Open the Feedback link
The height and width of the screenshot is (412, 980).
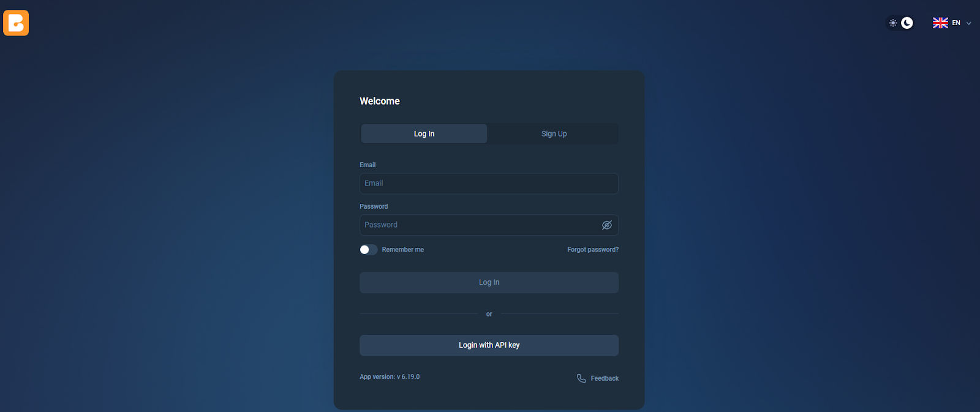(605, 378)
